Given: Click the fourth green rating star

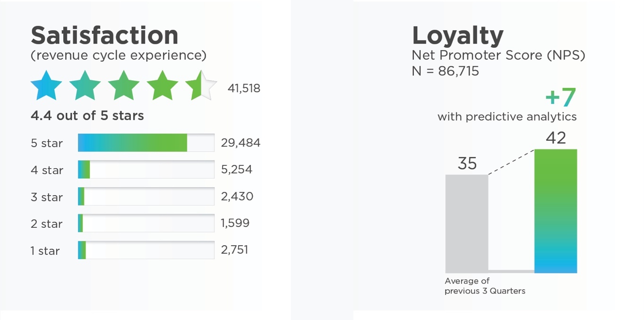Looking at the screenshot, I should [x=163, y=86].
